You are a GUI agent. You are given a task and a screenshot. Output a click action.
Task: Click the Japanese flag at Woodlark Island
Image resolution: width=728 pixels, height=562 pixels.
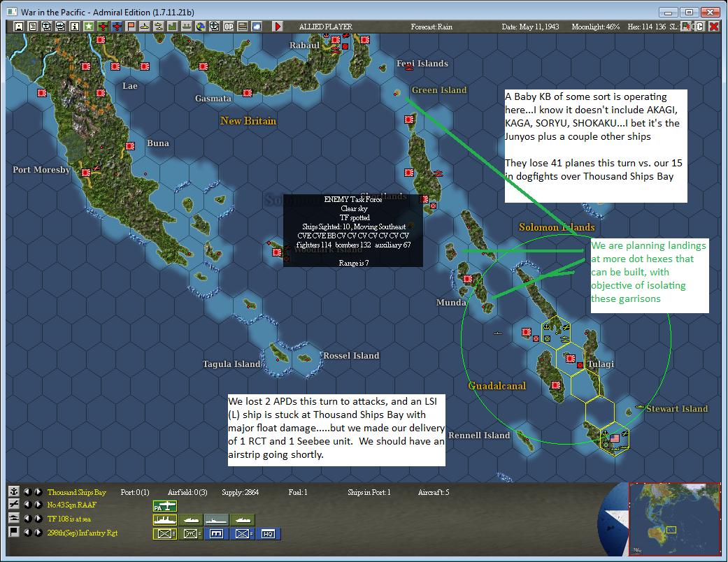click(277, 252)
